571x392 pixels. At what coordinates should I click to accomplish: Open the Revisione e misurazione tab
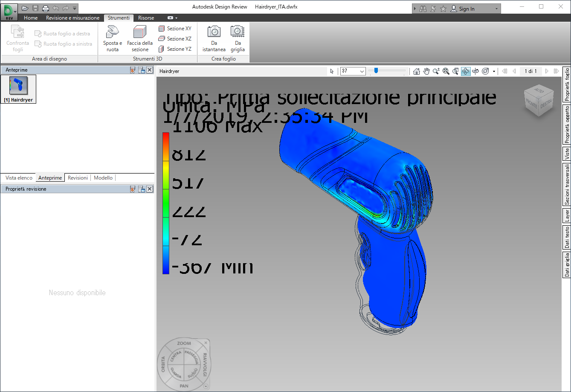pyautogui.click(x=72, y=18)
